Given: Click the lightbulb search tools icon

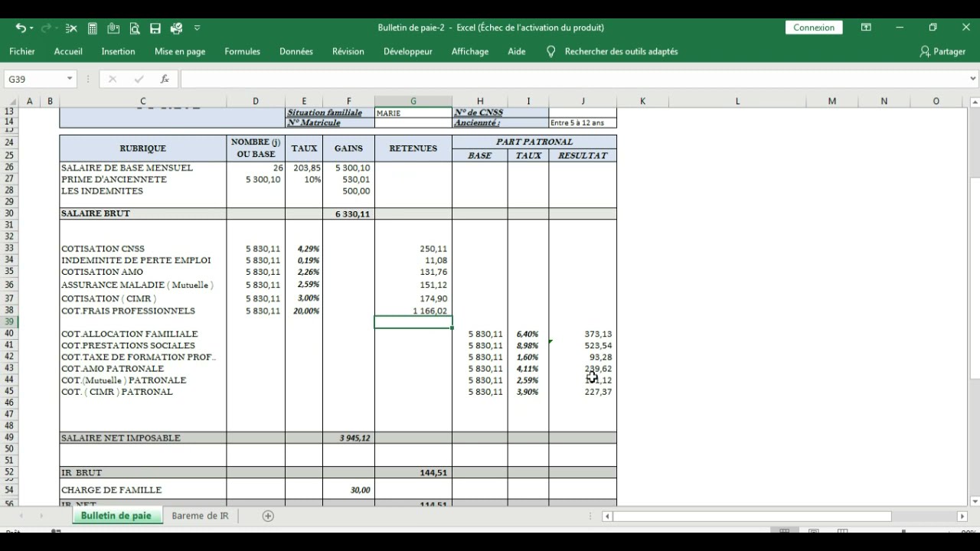Looking at the screenshot, I should (x=550, y=51).
